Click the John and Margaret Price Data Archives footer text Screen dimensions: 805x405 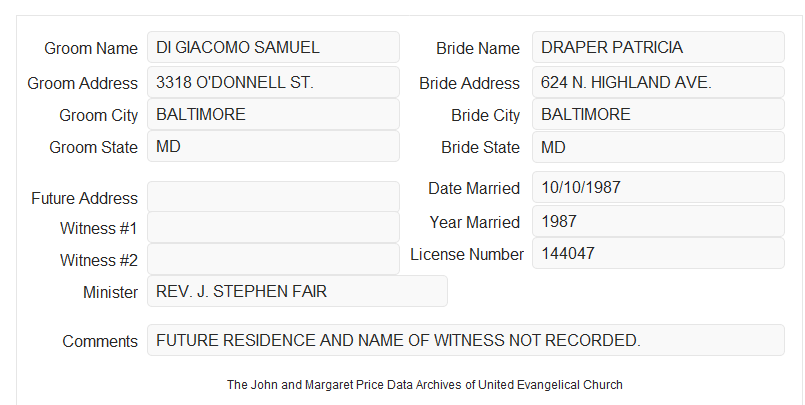(x=425, y=384)
